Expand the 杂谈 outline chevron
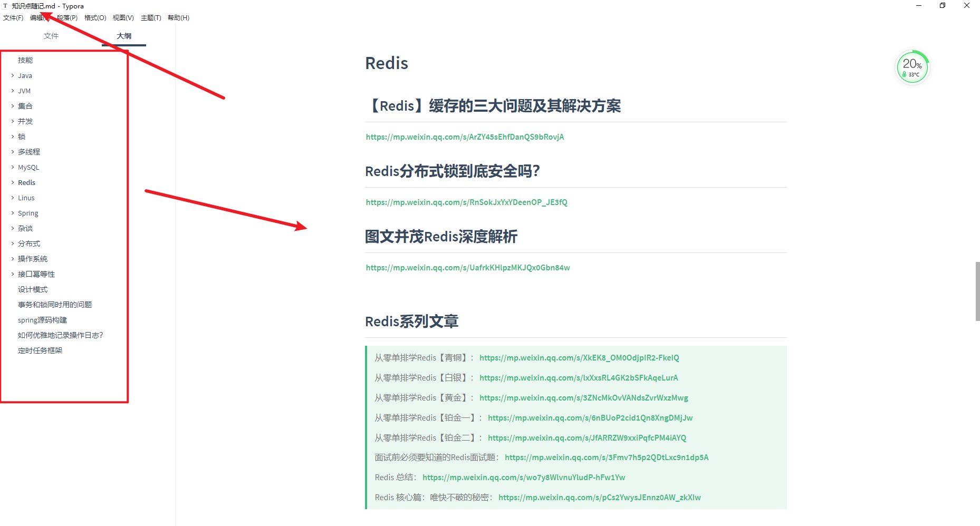The image size is (980, 526). (x=13, y=228)
